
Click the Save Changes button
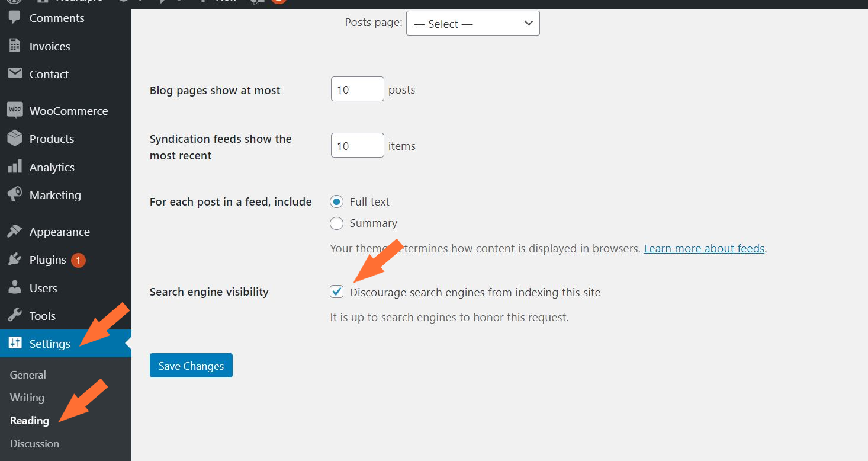[191, 365]
